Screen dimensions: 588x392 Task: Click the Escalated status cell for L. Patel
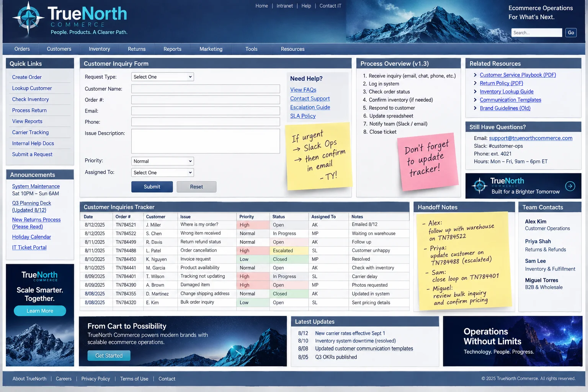pos(289,251)
